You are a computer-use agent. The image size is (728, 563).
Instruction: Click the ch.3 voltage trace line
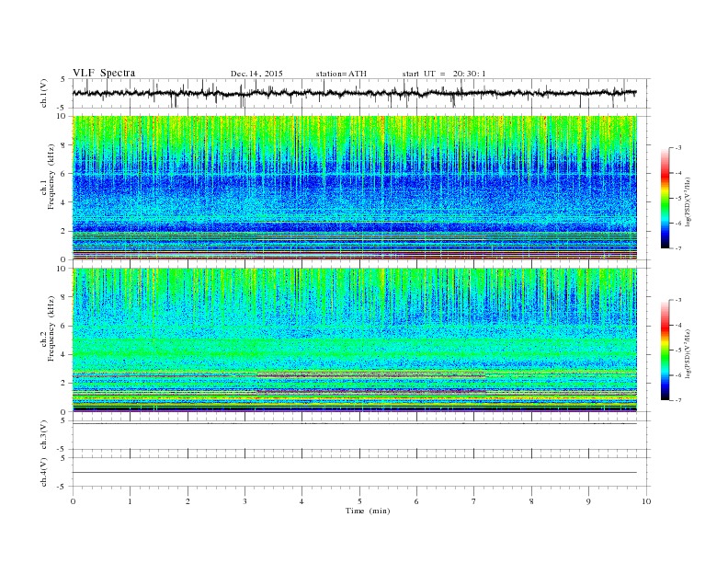click(354, 424)
